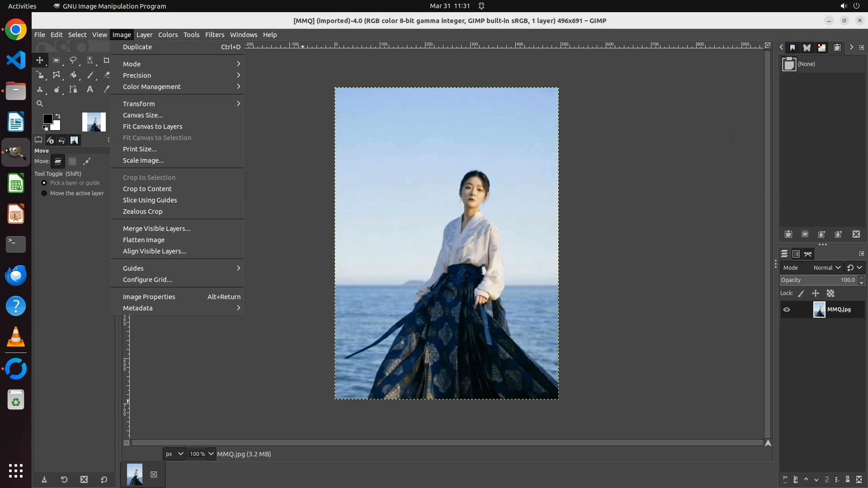The image size is (868, 488).
Task: Click the Crop to Content entry
Action: click(x=147, y=189)
